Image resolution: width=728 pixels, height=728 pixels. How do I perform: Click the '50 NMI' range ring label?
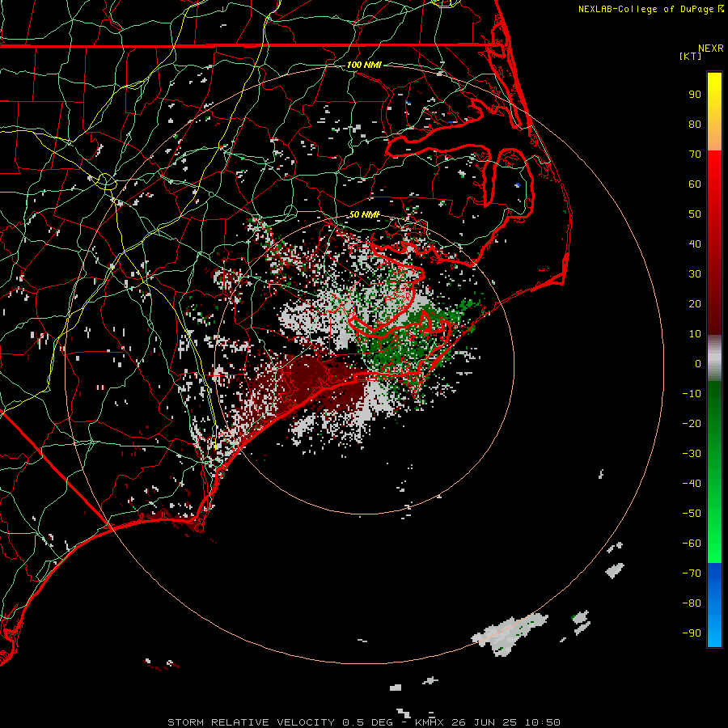365,214
